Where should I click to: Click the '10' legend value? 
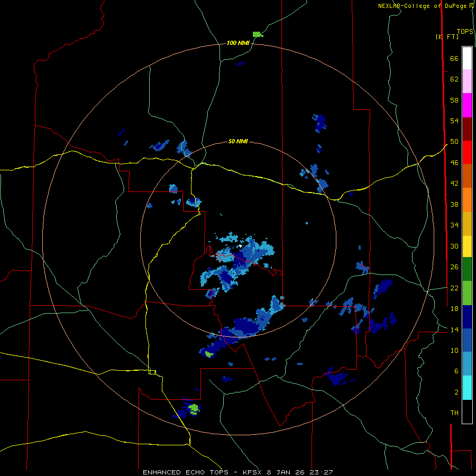pyautogui.click(x=454, y=350)
